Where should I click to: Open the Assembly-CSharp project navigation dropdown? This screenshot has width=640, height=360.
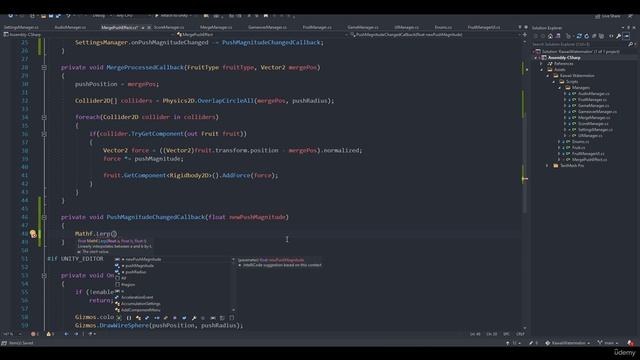pos(89,35)
